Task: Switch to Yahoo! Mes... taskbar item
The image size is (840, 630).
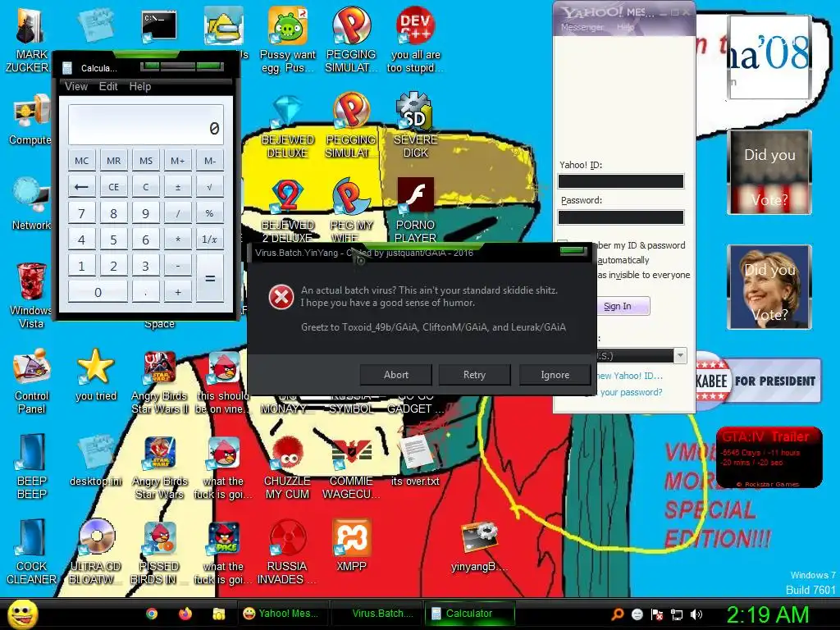Action: click(281, 614)
